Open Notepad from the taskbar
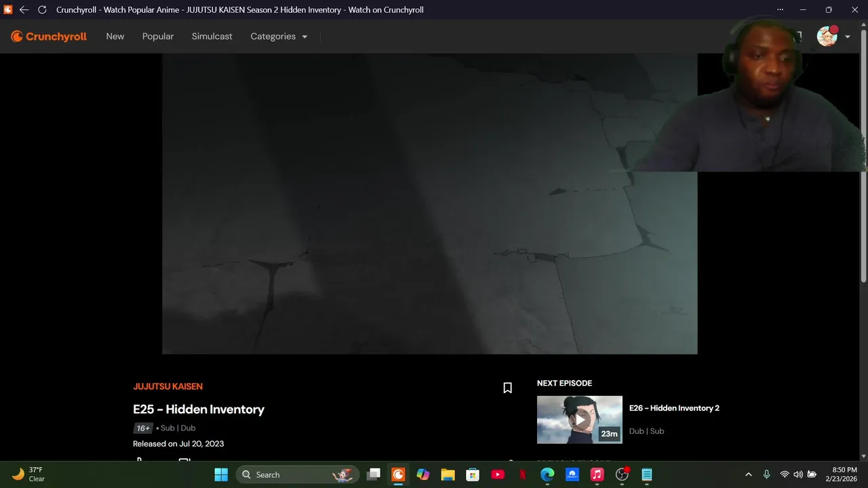 point(647,474)
